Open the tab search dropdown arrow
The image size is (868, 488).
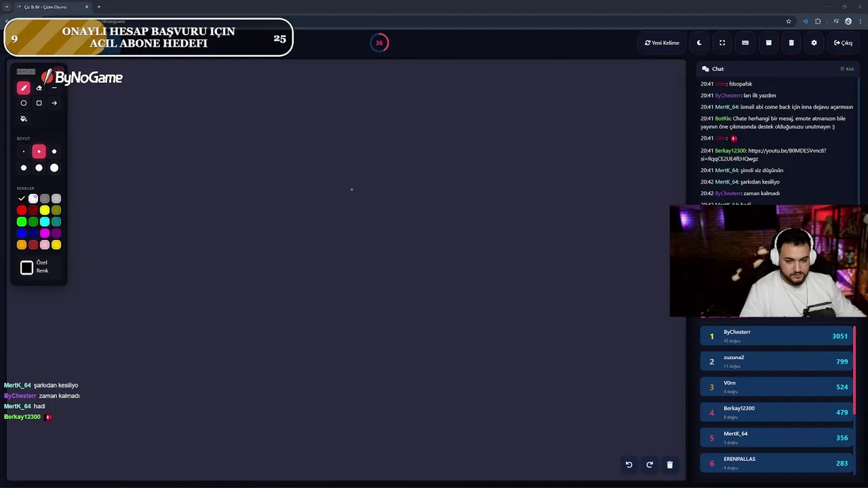6,7
